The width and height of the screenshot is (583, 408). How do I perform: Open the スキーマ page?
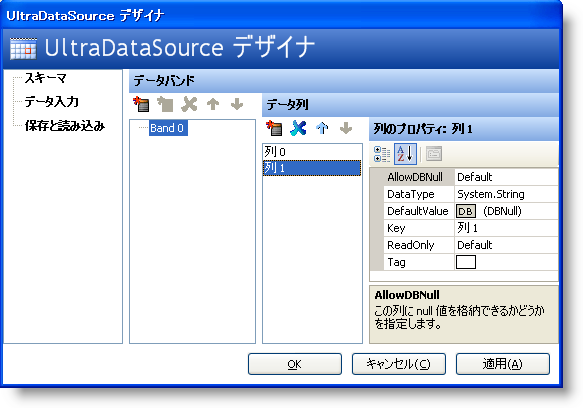pyautogui.click(x=45, y=78)
